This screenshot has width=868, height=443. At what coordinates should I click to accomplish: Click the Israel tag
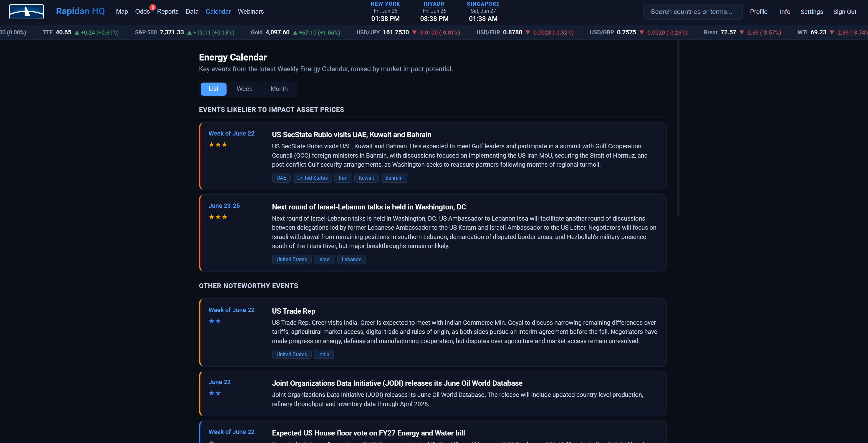coord(324,259)
